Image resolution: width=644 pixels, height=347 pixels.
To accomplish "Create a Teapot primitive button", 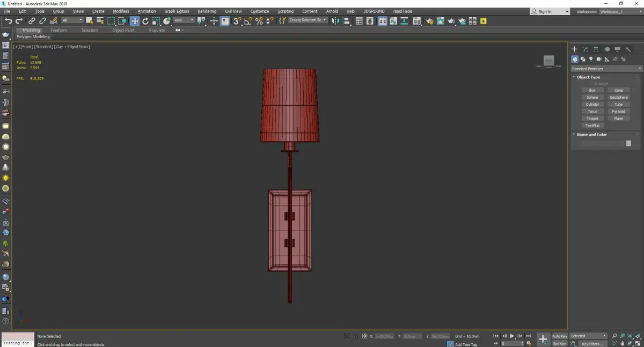I will pos(592,119).
